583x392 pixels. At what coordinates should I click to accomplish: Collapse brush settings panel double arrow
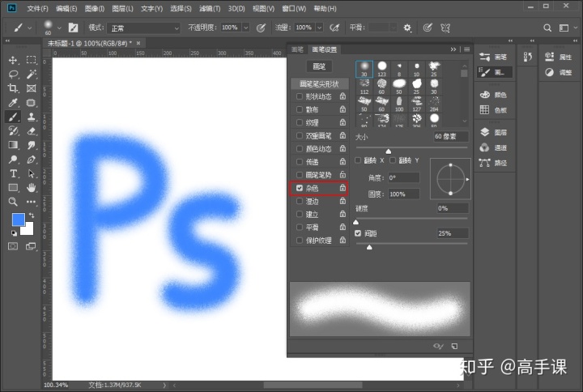tap(453, 49)
